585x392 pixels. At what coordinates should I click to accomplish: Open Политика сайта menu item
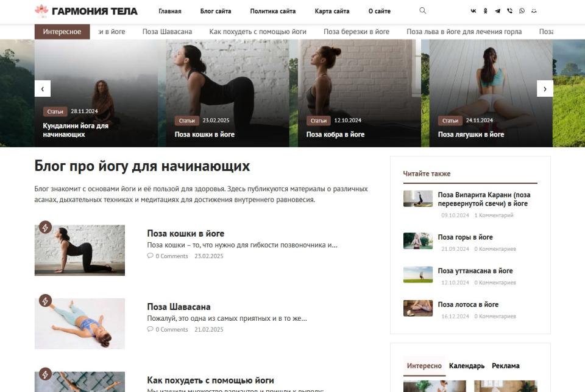click(273, 11)
